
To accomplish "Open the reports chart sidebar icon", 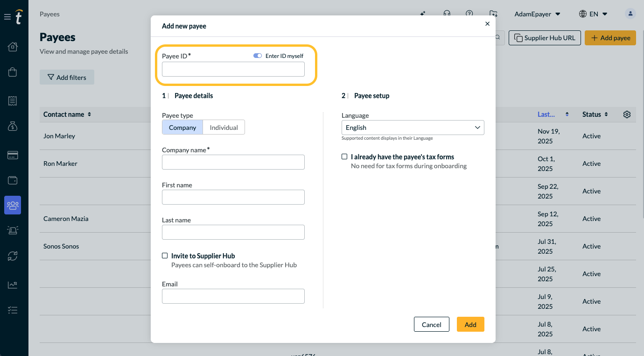I will pyautogui.click(x=13, y=285).
